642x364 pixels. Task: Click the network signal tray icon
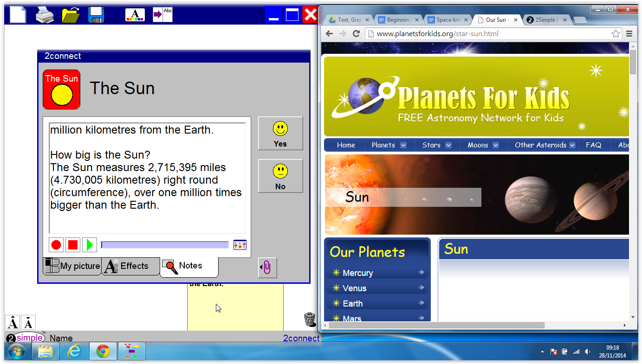(576, 352)
